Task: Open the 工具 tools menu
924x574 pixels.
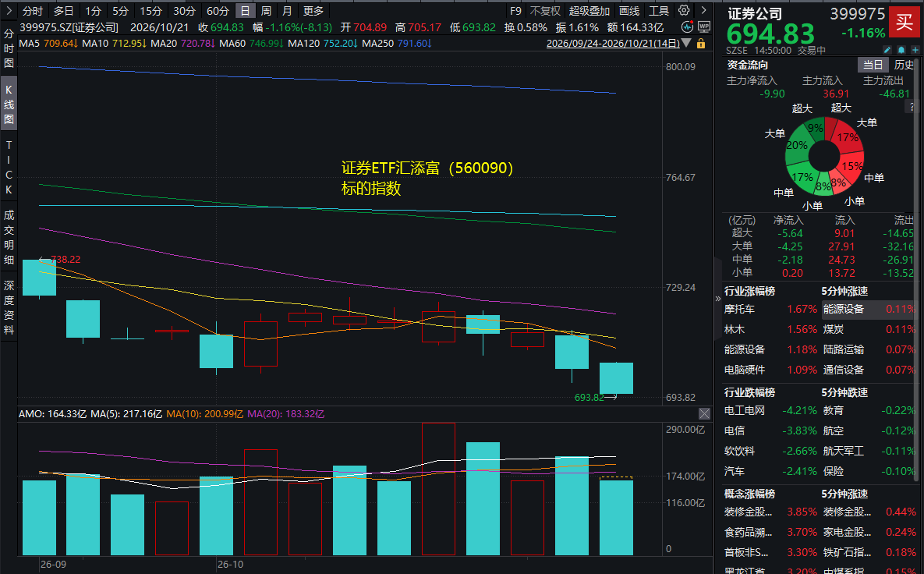Action: [659, 11]
